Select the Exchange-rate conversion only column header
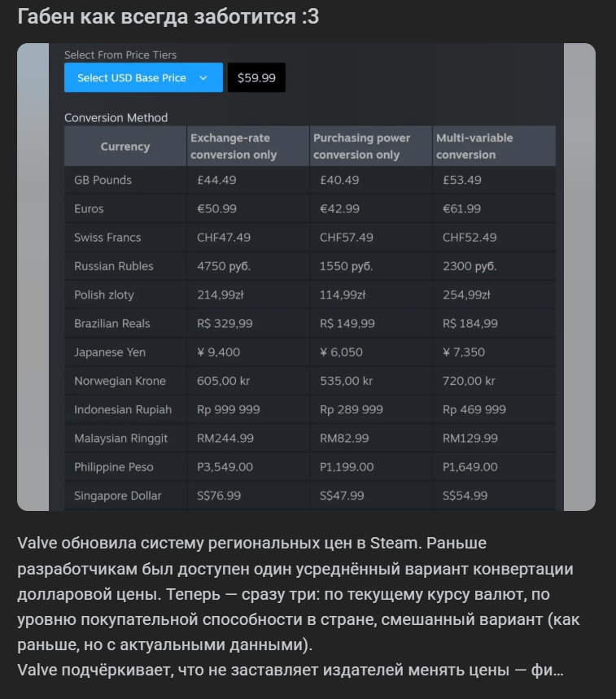This screenshot has width=616, height=699. click(x=234, y=146)
